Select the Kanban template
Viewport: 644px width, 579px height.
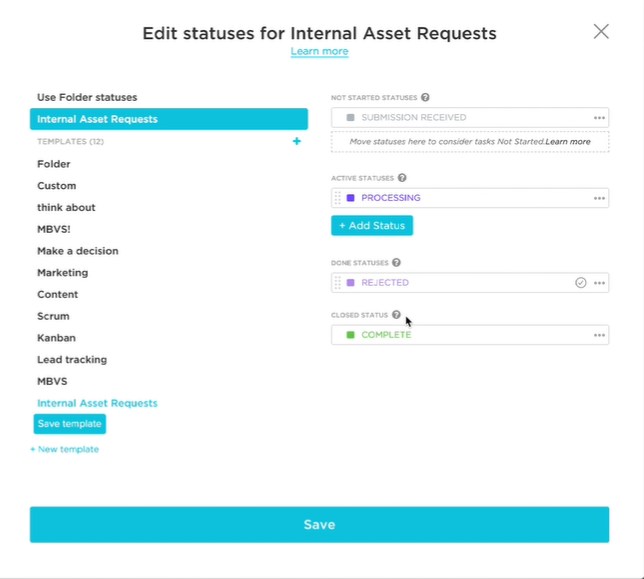57,338
